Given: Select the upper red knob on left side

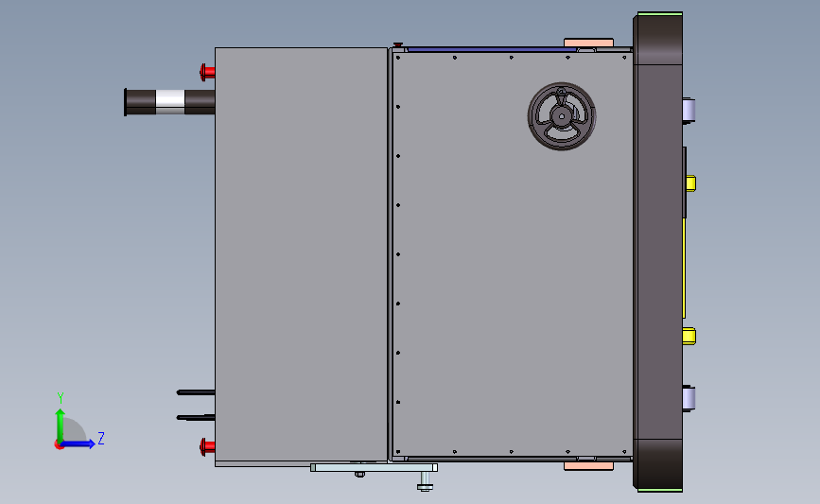Looking at the screenshot, I should (207, 72).
